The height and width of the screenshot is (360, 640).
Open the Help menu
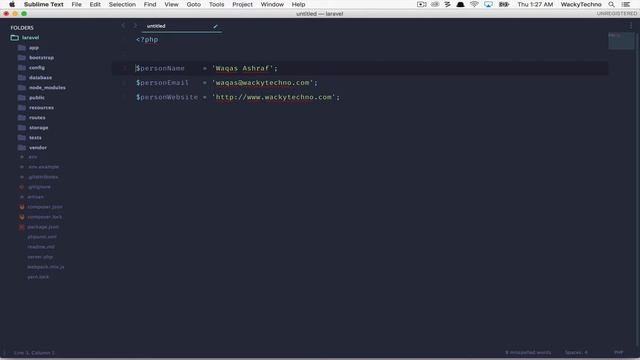point(298,4)
